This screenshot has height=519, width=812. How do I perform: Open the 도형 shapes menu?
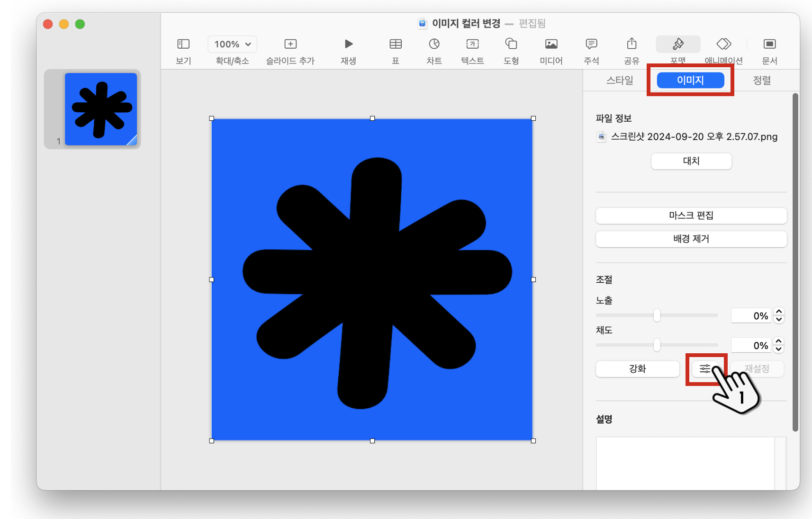tap(511, 44)
